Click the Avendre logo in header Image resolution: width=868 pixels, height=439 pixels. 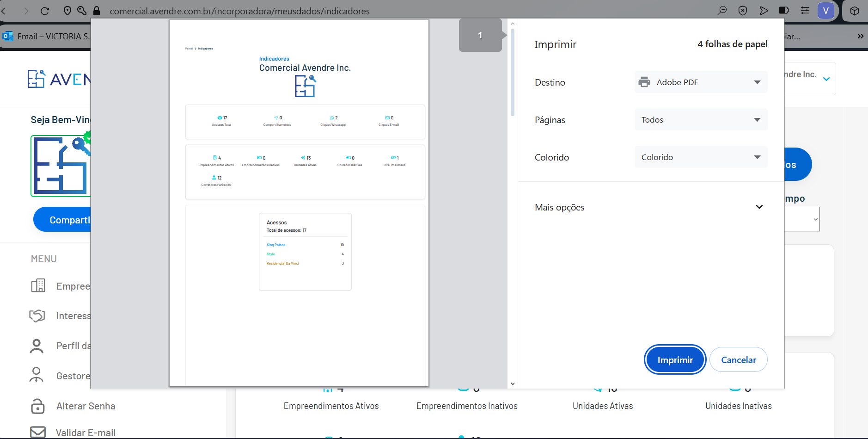coord(59,79)
